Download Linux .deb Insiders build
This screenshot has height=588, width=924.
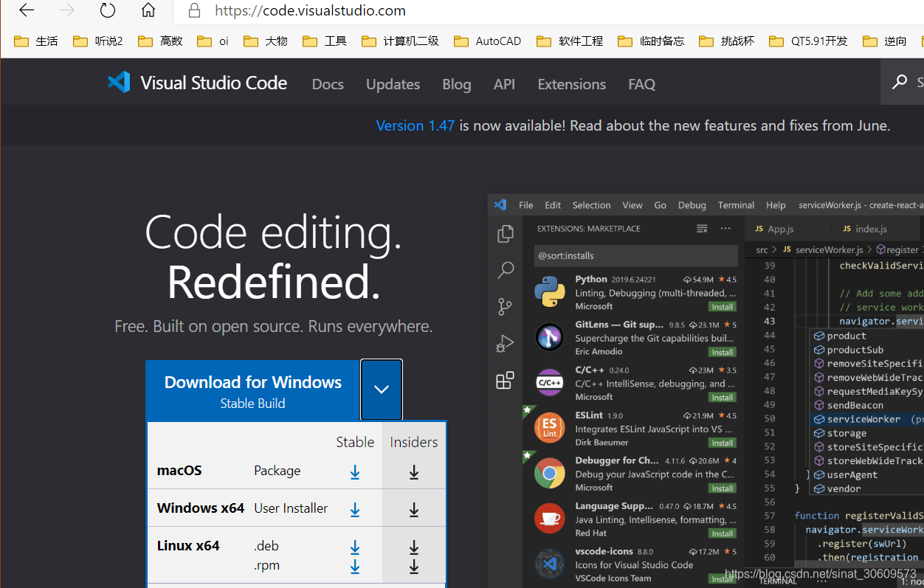[414, 547]
